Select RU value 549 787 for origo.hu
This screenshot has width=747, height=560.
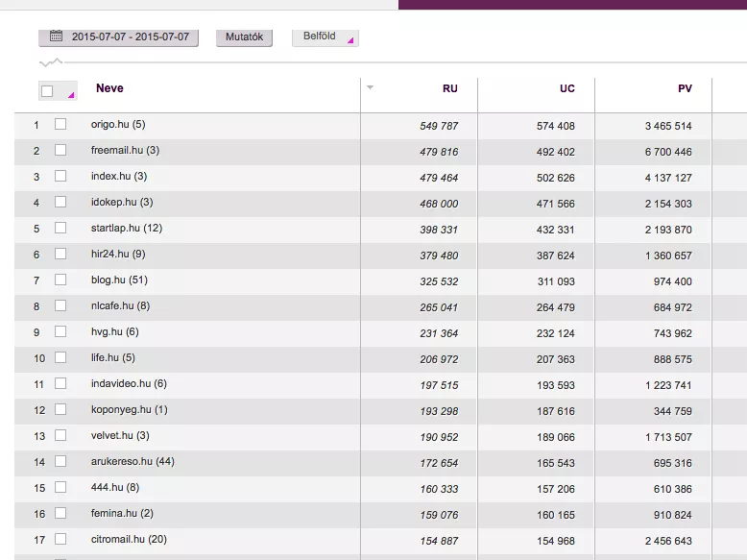pyautogui.click(x=439, y=126)
